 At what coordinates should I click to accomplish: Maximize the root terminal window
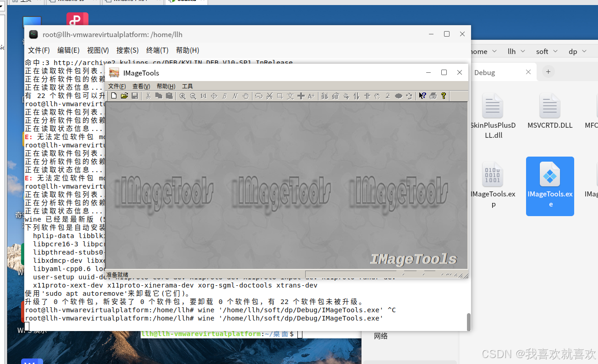pyautogui.click(x=447, y=34)
